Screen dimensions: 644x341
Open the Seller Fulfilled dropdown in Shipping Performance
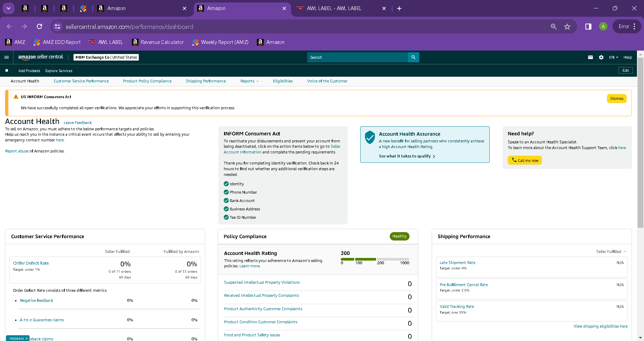coord(611,252)
